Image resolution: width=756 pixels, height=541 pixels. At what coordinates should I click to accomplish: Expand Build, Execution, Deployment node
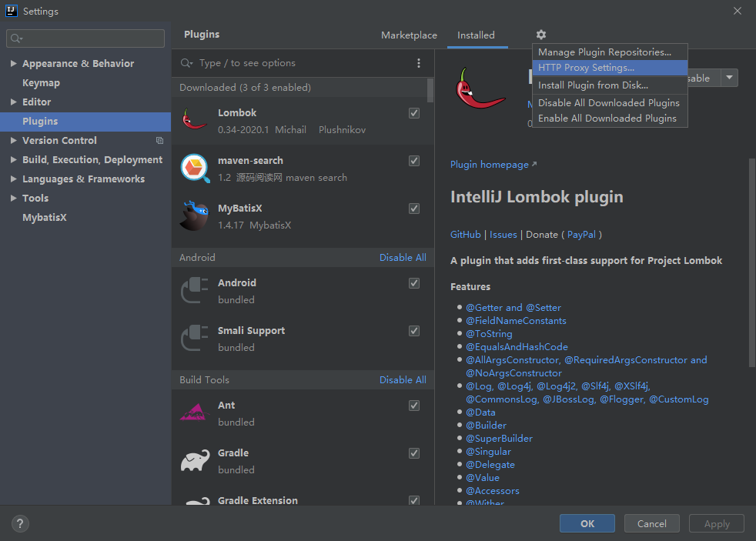coord(14,160)
